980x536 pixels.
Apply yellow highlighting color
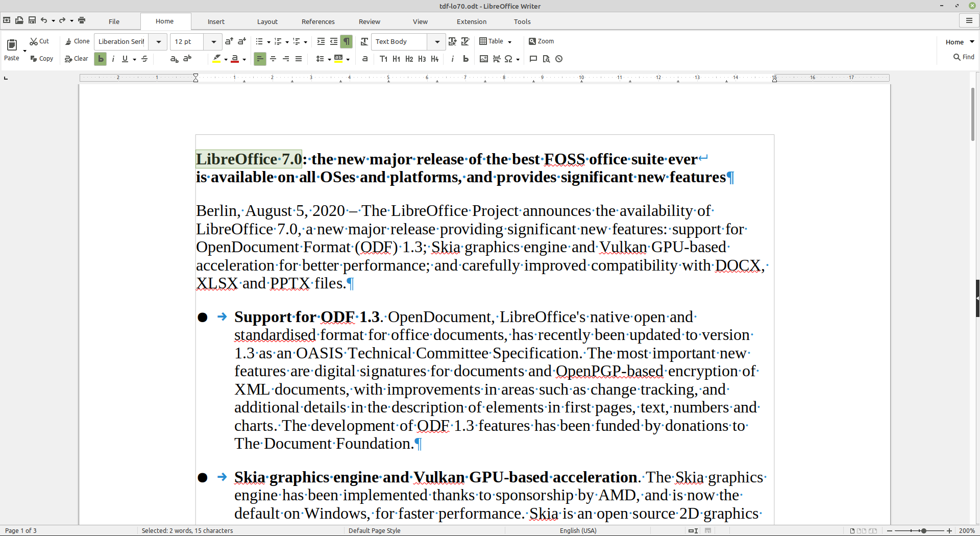pyautogui.click(x=217, y=59)
